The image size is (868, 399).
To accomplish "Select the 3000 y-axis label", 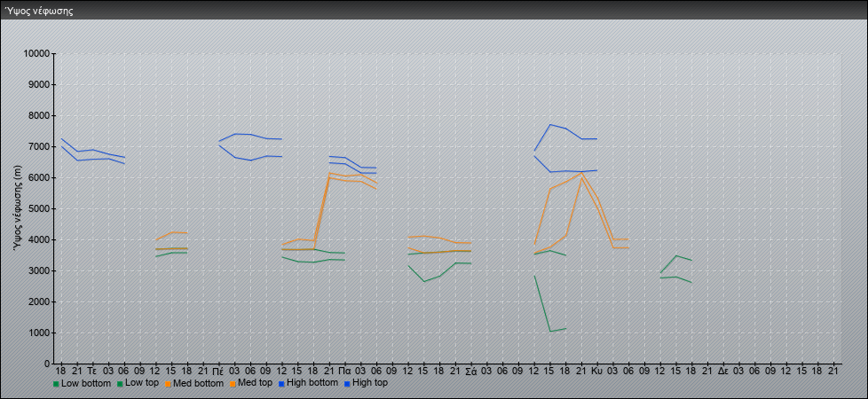I will 39,270.
